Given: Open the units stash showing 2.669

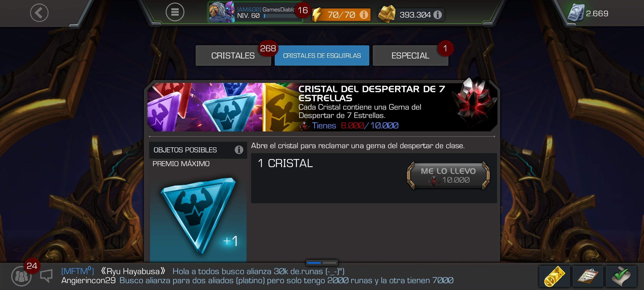Looking at the screenshot, I should (588, 13).
